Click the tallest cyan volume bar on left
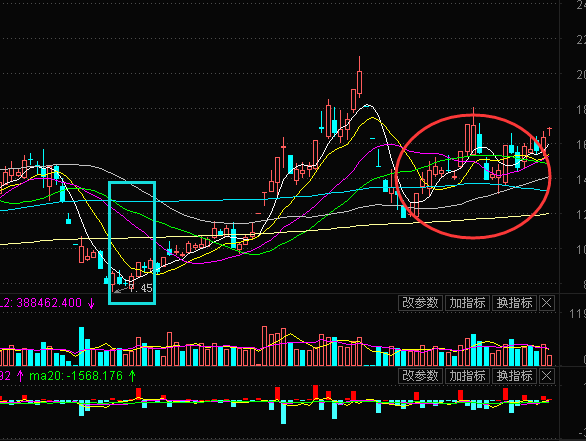Image resolution: width=586 pixels, height=441 pixels. click(x=81, y=346)
